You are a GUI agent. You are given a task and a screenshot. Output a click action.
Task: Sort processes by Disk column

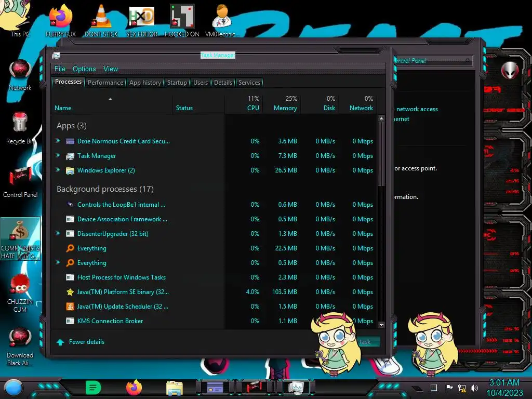pyautogui.click(x=320, y=104)
